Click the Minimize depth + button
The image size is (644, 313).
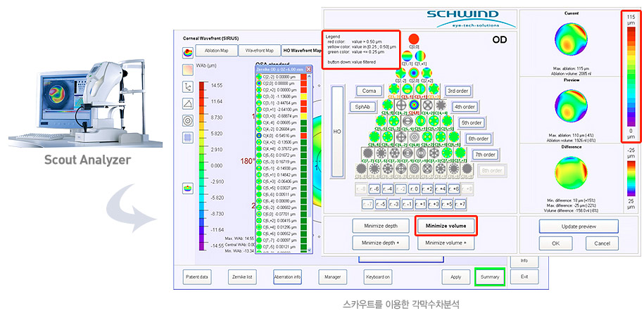pyautogui.click(x=381, y=243)
